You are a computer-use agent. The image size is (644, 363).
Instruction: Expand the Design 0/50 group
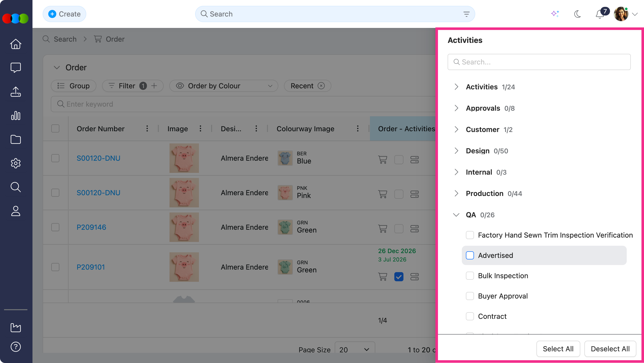pyautogui.click(x=456, y=151)
